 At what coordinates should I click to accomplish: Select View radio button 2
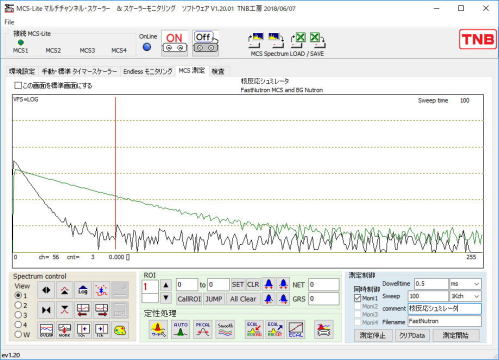point(18,305)
